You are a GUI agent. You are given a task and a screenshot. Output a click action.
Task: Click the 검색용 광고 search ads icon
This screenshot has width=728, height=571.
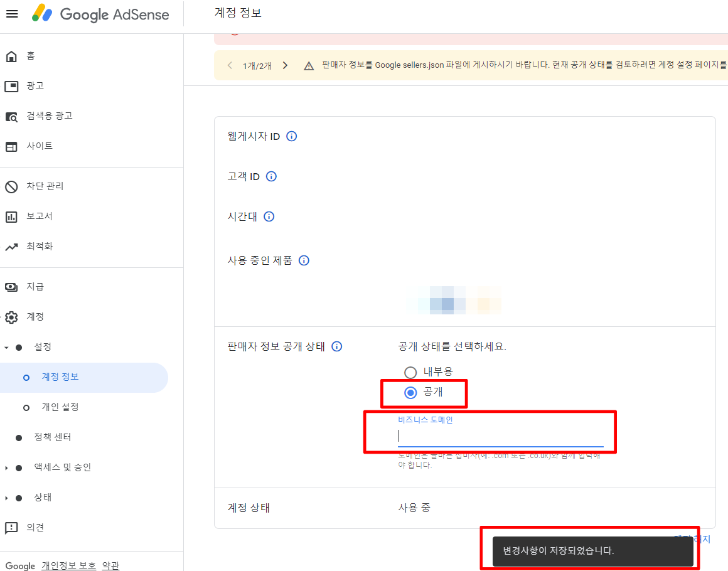11,117
